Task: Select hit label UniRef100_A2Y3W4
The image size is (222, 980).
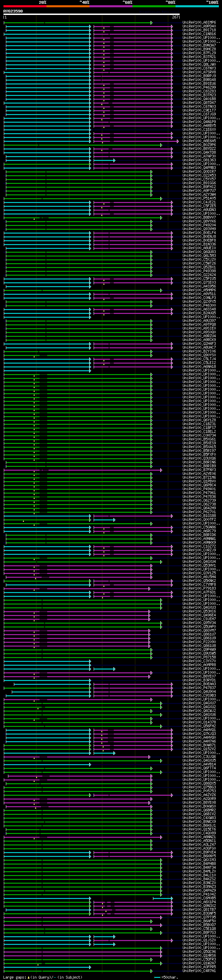Action: click(x=199, y=194)
